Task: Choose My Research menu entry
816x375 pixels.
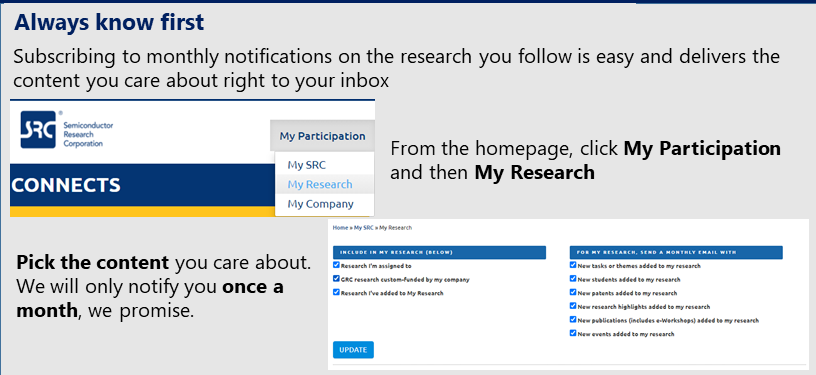Action: point(320,184)
